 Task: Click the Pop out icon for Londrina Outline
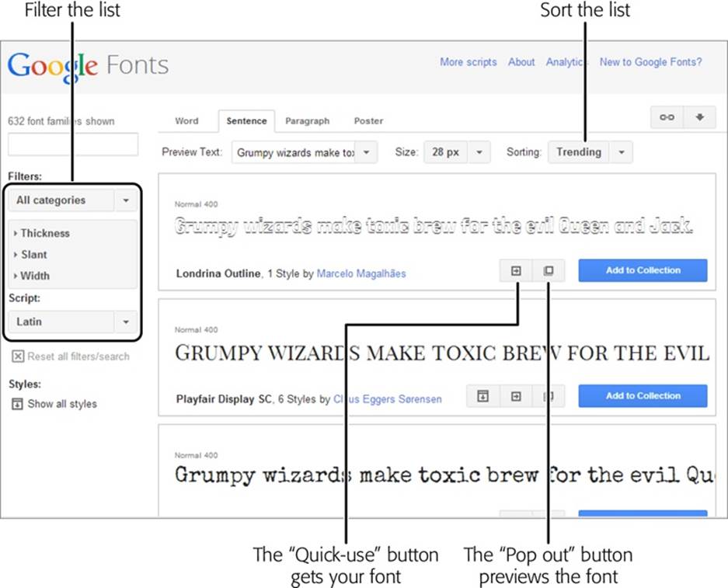pos(549,270)
